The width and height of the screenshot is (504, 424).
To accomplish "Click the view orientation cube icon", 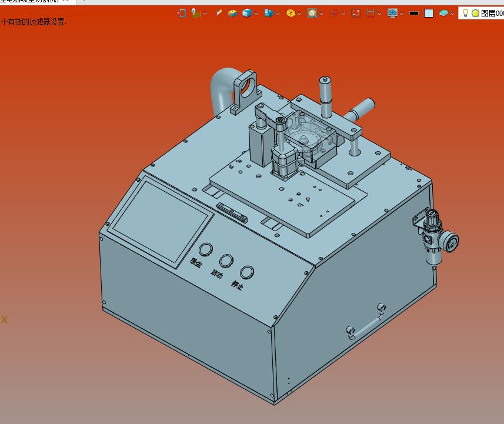I will pyautogui.click(x=268, y=13).
